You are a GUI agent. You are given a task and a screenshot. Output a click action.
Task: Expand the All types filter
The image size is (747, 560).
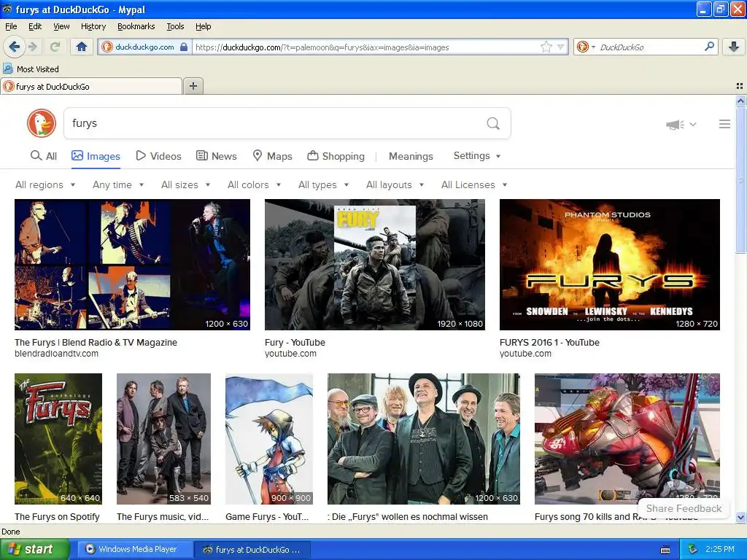pos(323,184)
